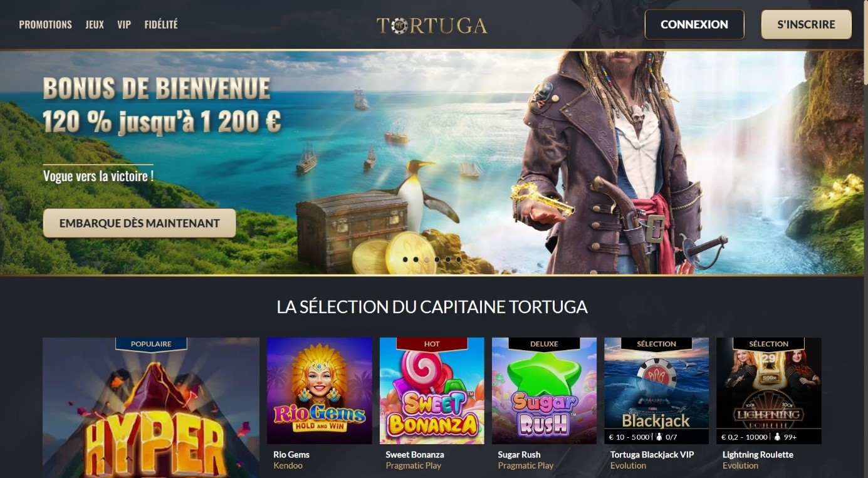This screenshot has height=478, width=868.
Task: Open the Hyper popular game thumbnail
Action: click(x=151, y=408)
